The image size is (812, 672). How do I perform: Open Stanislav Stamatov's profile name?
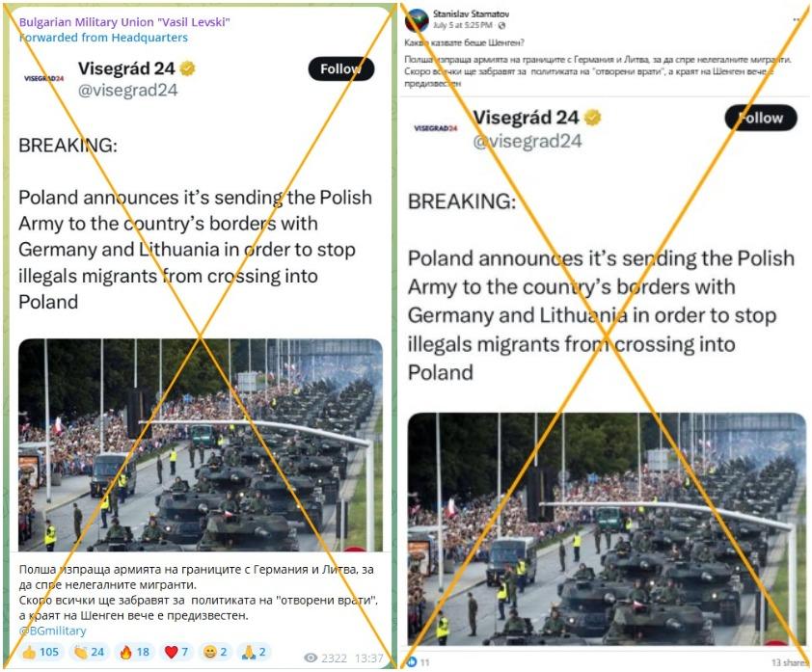471,13
